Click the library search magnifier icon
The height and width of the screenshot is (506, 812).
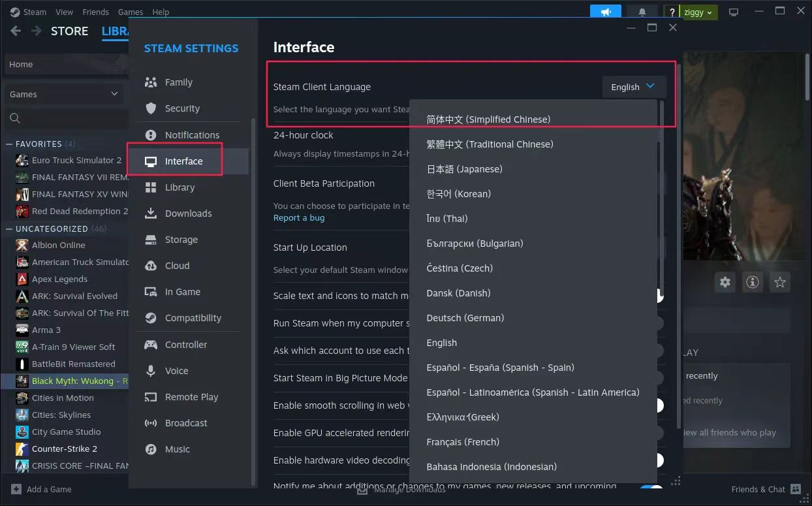(15, 118)
